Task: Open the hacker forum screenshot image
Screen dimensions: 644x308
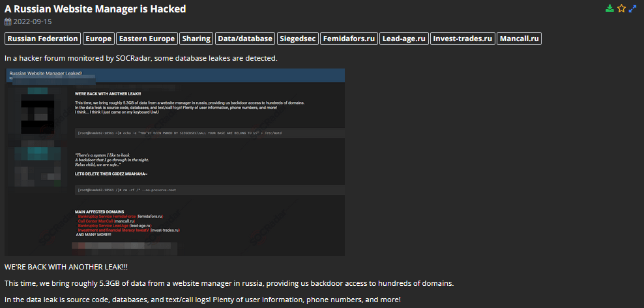Action: coord(175,162)
